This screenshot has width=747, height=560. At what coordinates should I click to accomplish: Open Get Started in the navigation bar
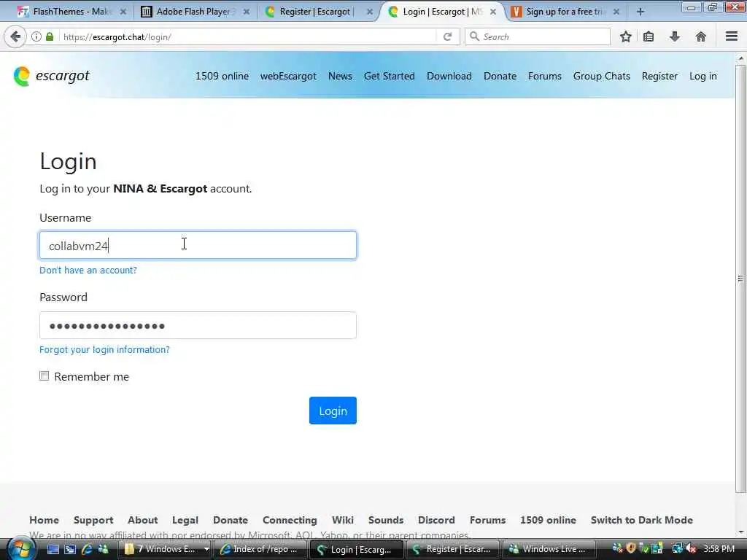tap(390, 76)
